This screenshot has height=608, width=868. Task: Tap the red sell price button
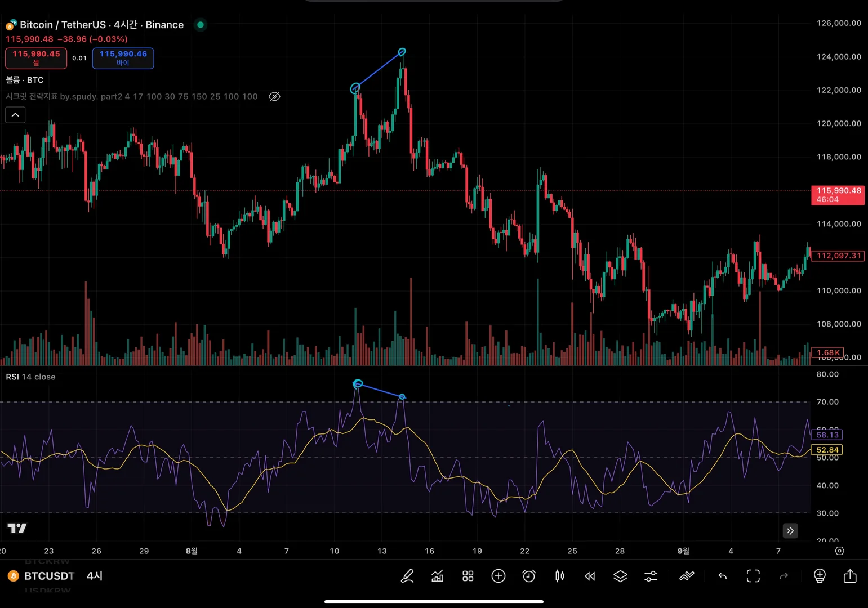pos(36,58)
